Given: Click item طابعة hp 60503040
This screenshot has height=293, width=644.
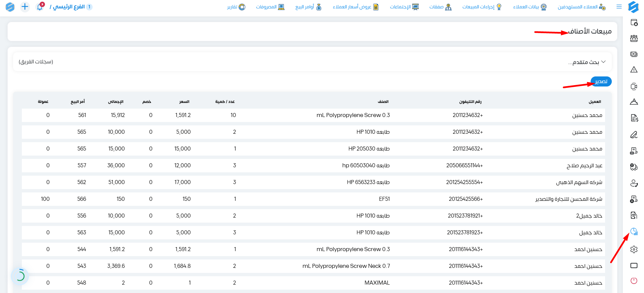Looking at the screenshot, I should click(366, 166).
